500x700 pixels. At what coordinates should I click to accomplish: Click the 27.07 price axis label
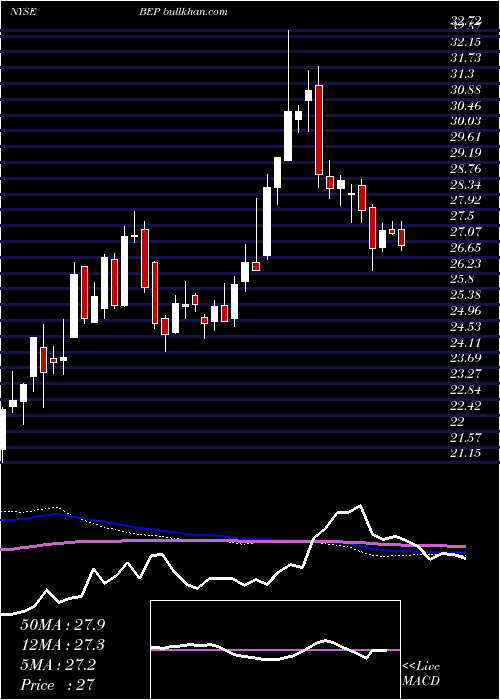pos(466,232)
